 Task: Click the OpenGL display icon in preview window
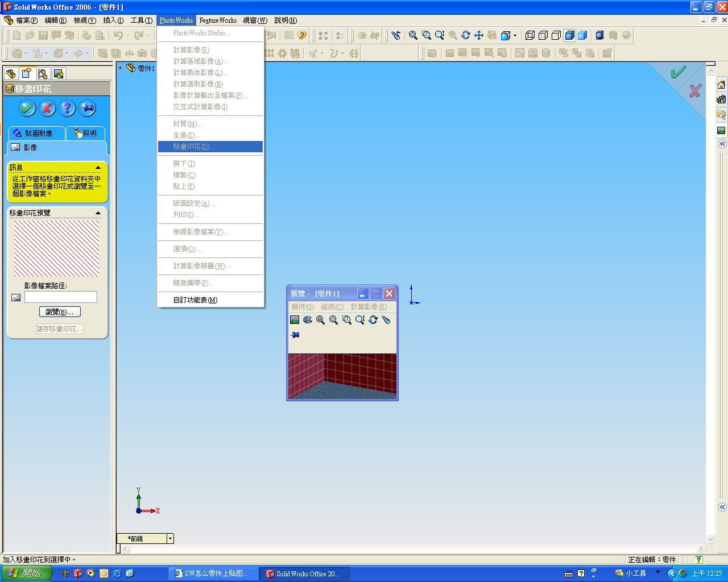coord(308,320)
